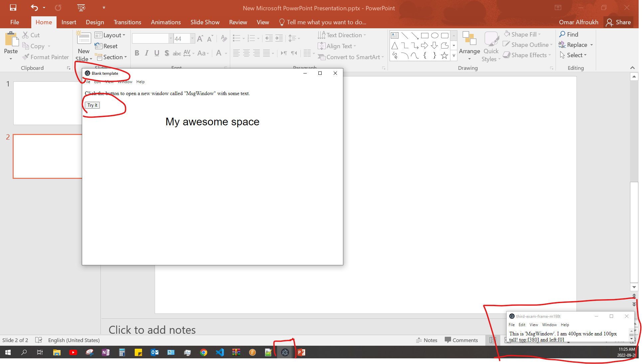Click the Arrange button

[x=469, y=46]
